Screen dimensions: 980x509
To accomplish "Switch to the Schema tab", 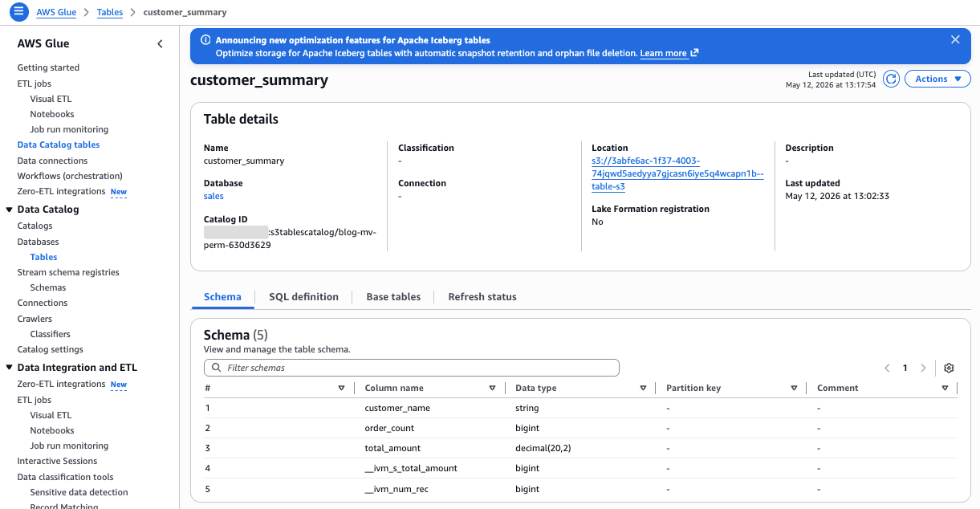I will click(222, 297).
